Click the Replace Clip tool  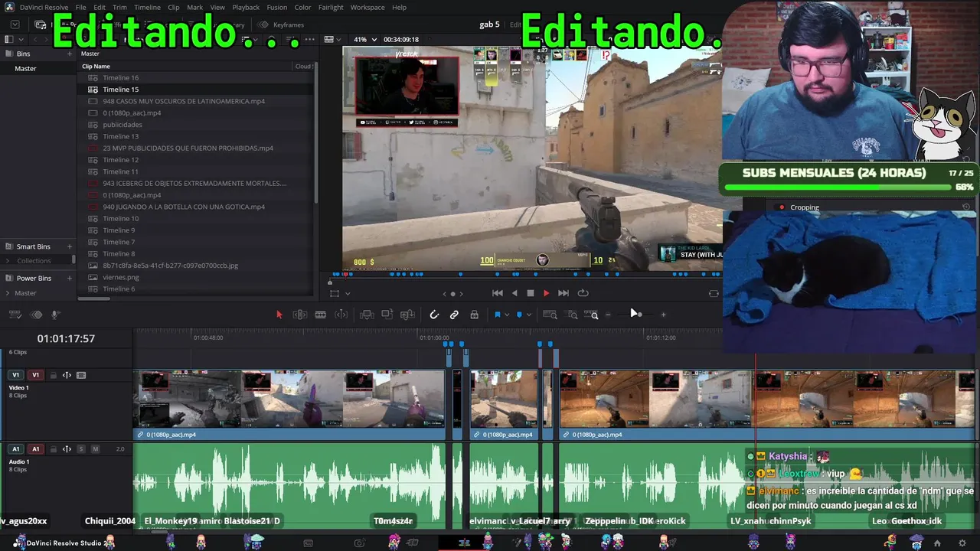point(408,315)
